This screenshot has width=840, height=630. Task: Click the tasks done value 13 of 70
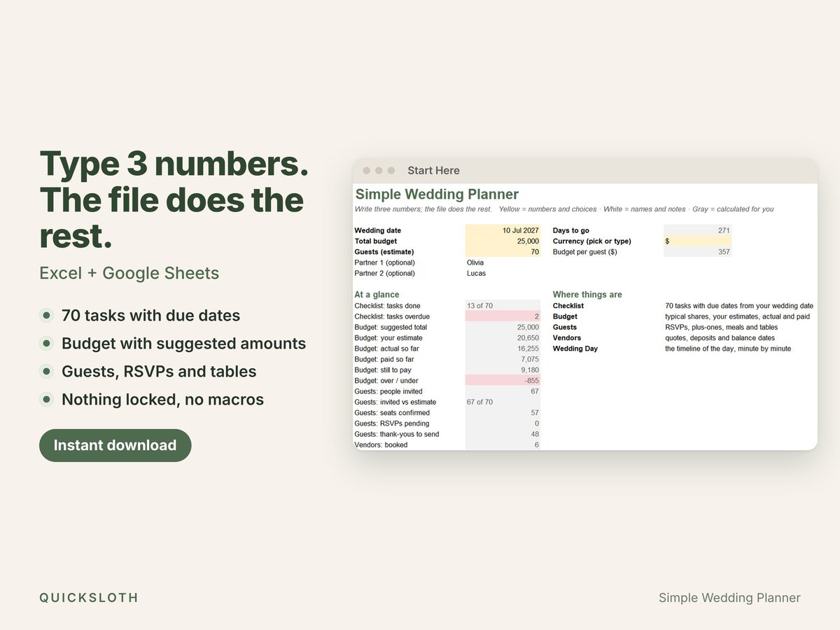pos(503,306)
